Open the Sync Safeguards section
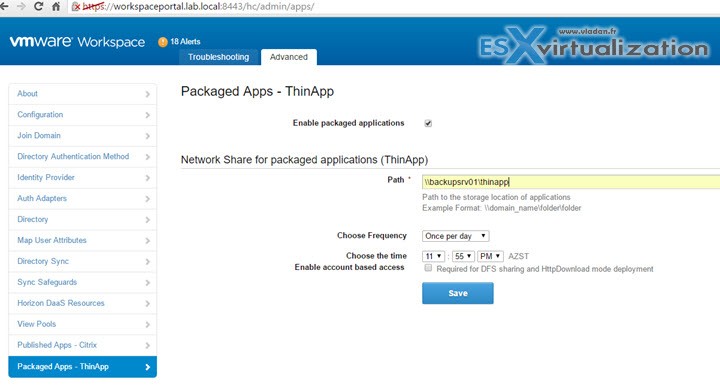The height and width of the screenshot is (389, 720). pos(83,282)
